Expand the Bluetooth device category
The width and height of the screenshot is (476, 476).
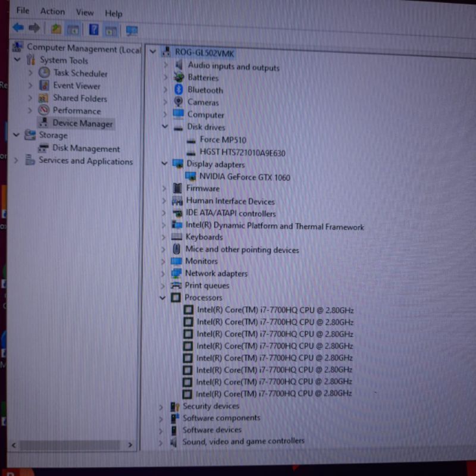[x=166, y=90]
